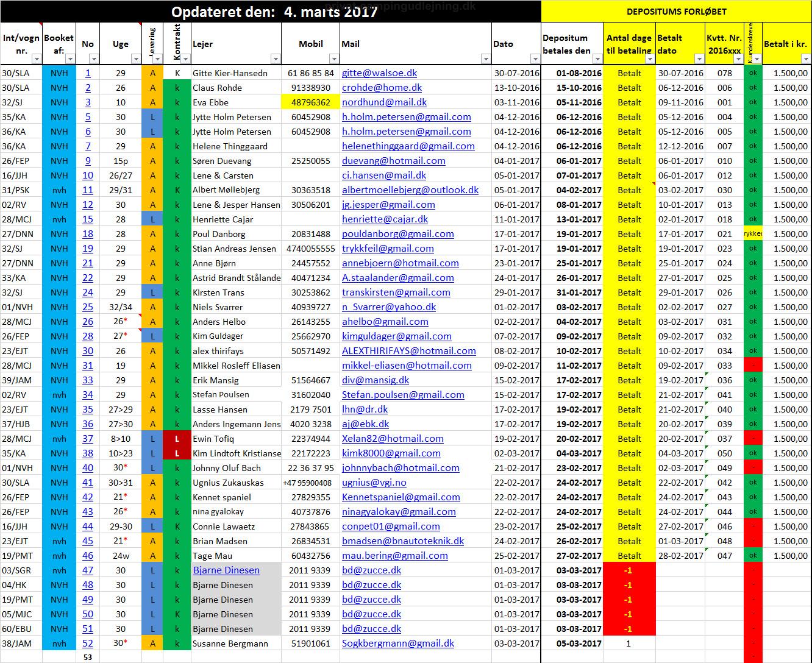
Task: Click the "4740055555" mobile cell
Action: click(x=311, y=249)
